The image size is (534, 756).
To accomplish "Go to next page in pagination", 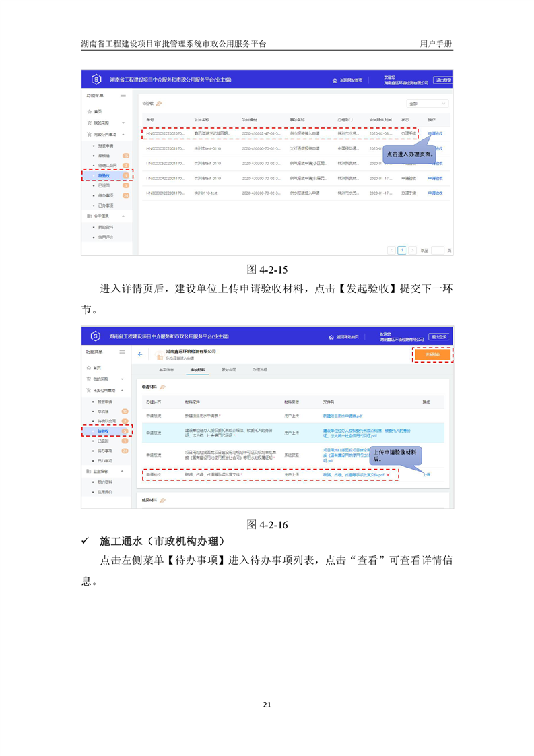I will [x=413, y=250].
